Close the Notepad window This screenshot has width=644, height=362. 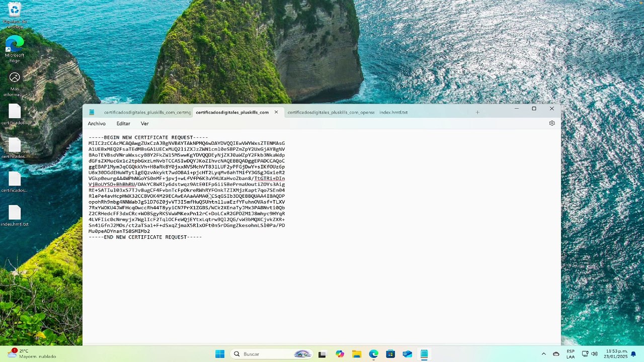[551, 109]
